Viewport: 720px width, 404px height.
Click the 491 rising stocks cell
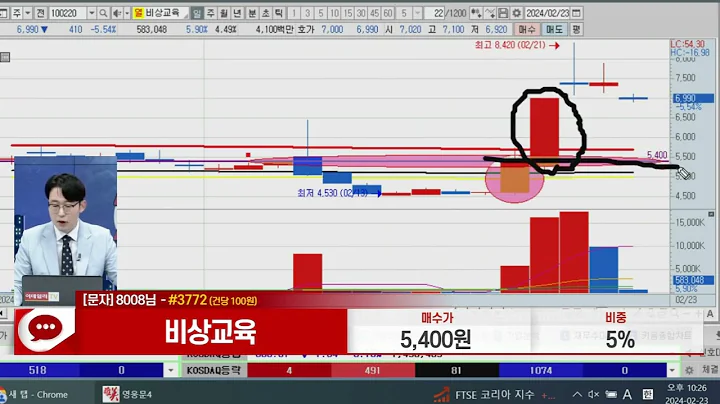point(372,370)
